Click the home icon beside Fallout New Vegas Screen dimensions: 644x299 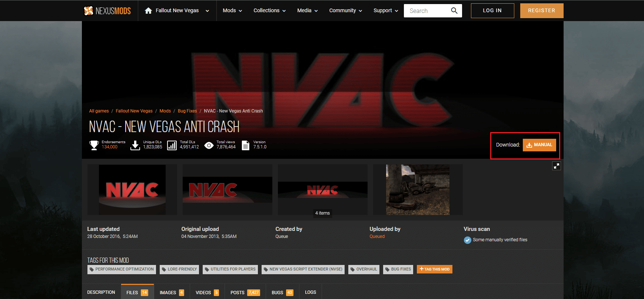[x=148, y=10]
